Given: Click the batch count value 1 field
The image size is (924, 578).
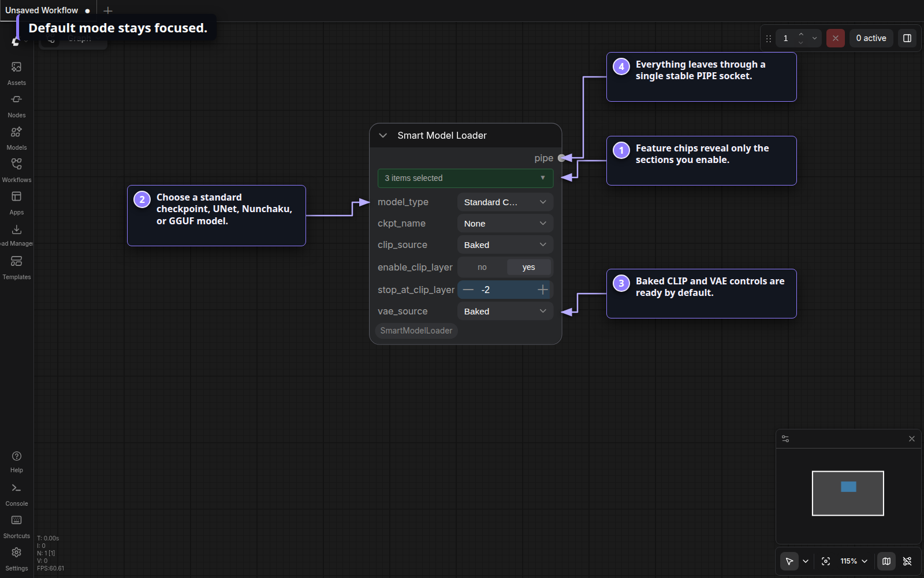Looking at the screenshot, I should coord(785,38).
